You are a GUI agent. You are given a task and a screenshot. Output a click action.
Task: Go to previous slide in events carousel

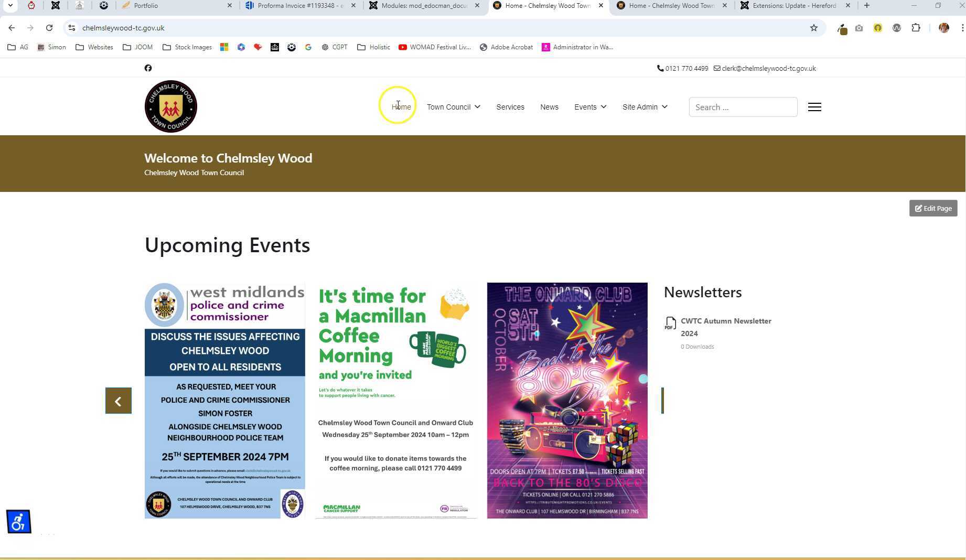[x=119, y=401]
